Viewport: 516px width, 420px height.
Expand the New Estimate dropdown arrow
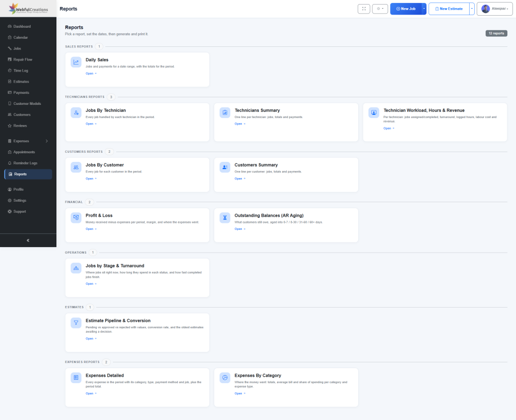coord(472,9)
